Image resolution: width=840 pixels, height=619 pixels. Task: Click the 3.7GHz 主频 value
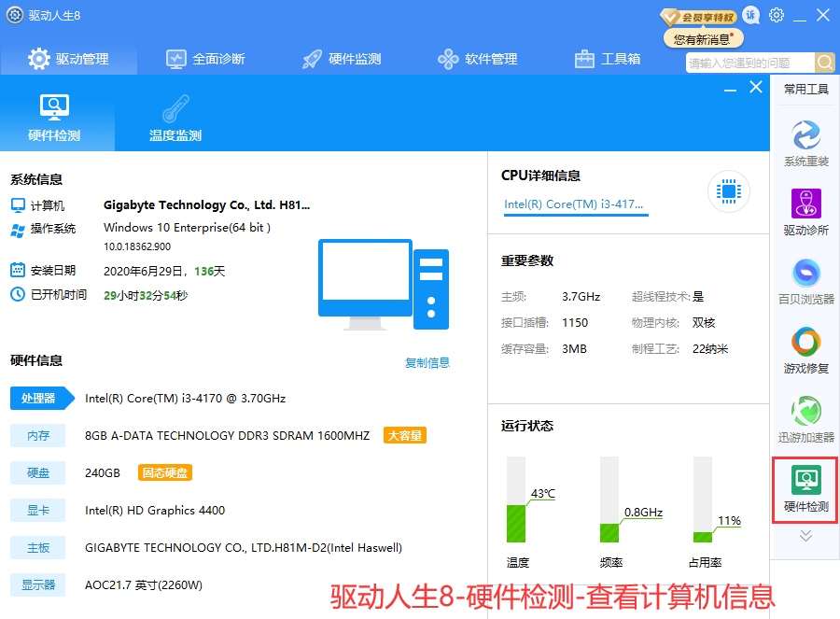[581, 297]
